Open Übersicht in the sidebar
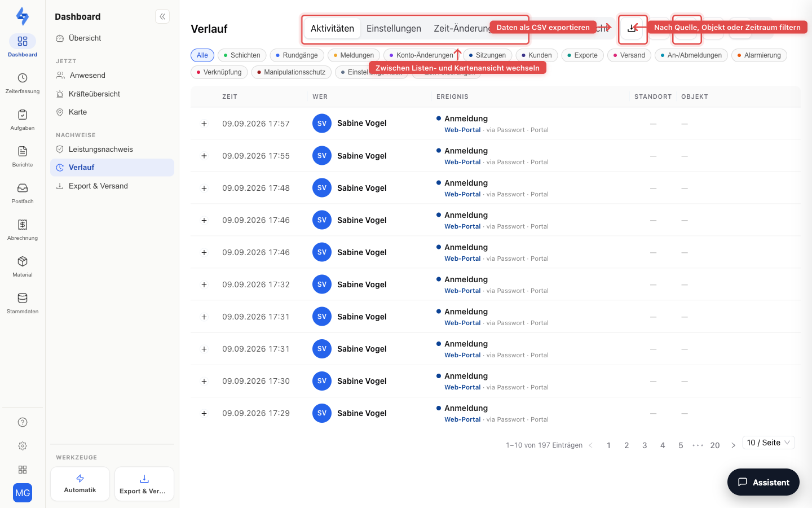This screenshot has height=508, width=812. [x=112, y=38]
